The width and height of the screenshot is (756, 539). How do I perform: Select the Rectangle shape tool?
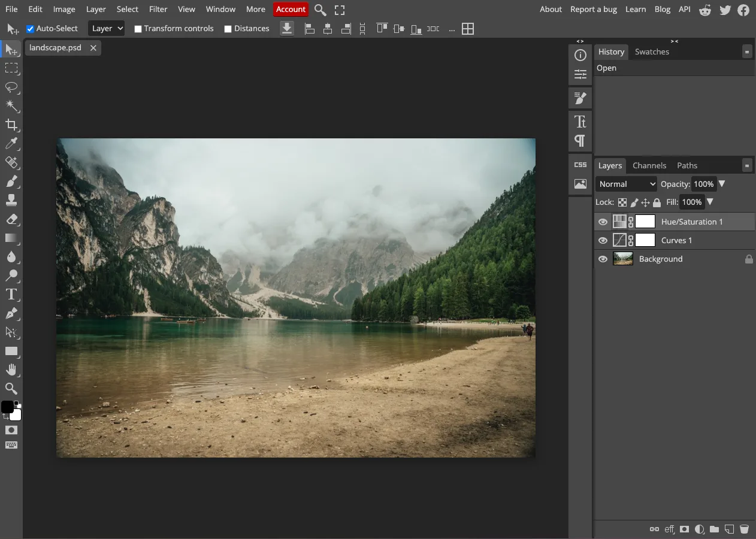tap(11, 351)
